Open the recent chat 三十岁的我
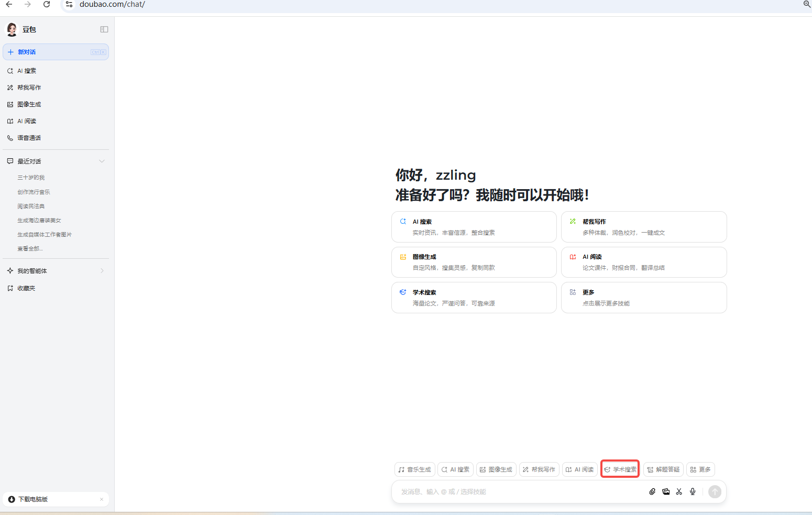This screenshot has height=515, width=812. tap(31, 178)
